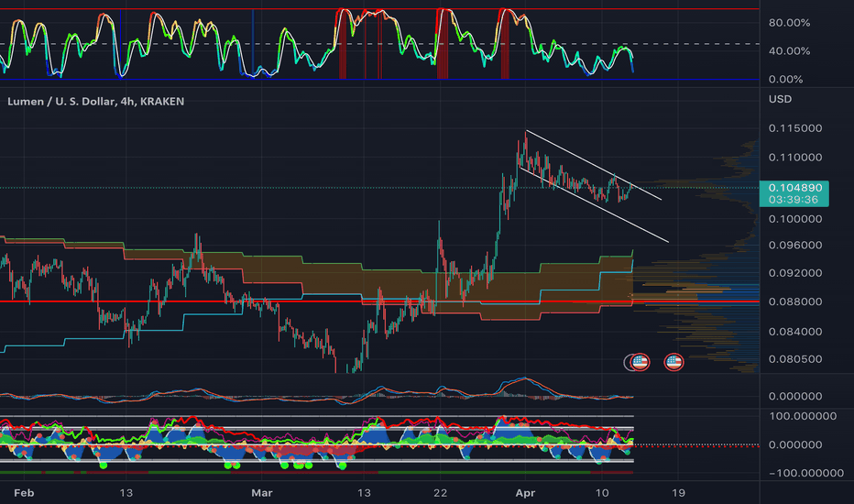The width and height of the screenshot is (854, 504).
Task: Open the standalone US flag economic event marker
Action: 673,362
